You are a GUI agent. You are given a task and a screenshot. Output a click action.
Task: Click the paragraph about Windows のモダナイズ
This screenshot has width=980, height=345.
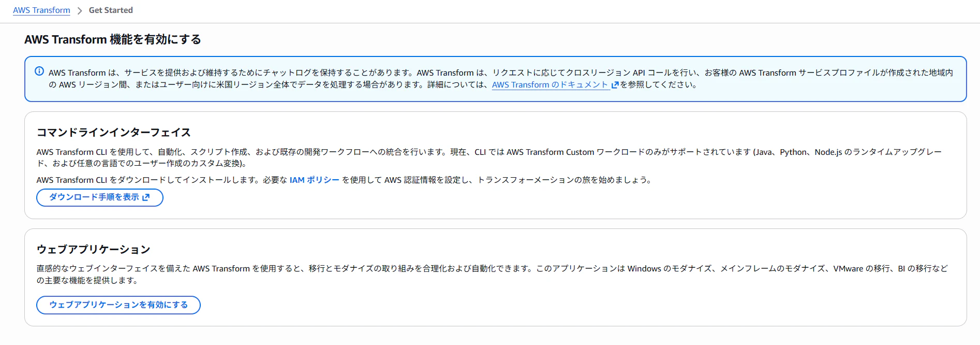coord(492,275)
